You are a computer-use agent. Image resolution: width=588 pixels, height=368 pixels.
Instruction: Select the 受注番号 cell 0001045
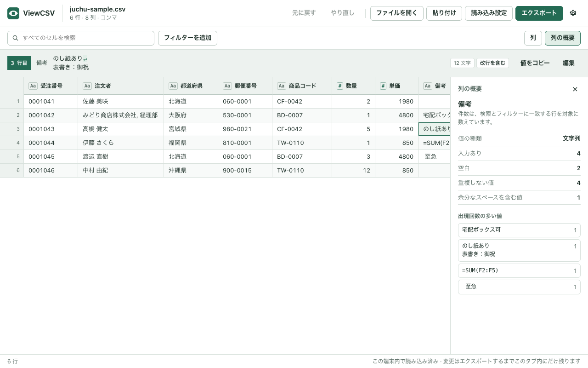click(x=51, y=157)
